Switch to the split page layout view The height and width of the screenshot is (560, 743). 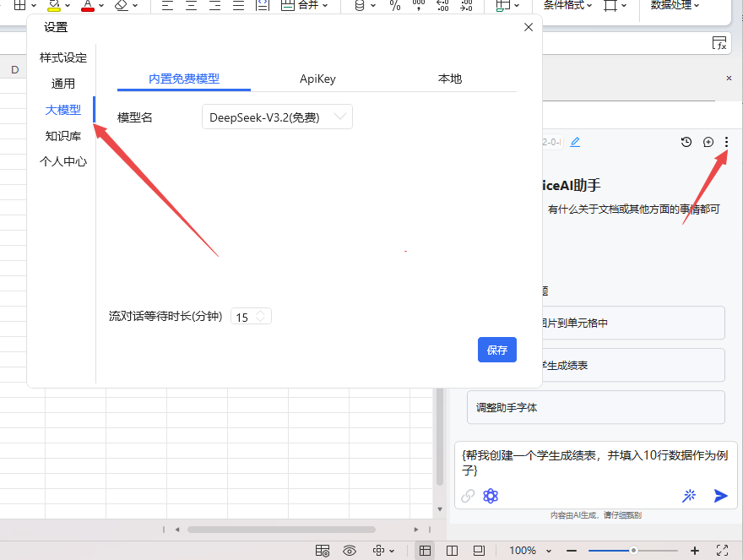452,550
